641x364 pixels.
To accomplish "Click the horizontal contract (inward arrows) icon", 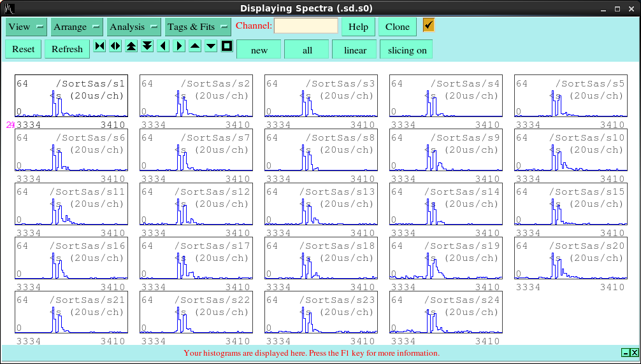I will tap(99, 46).
